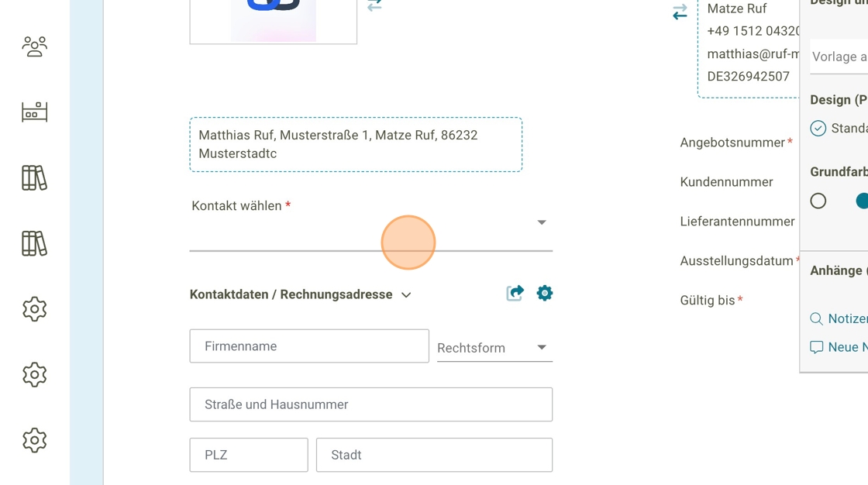Collapse the Kontaktdaten / Rechnungsadresse section
The width and height of the screenshot is (868, 485).
406,295
